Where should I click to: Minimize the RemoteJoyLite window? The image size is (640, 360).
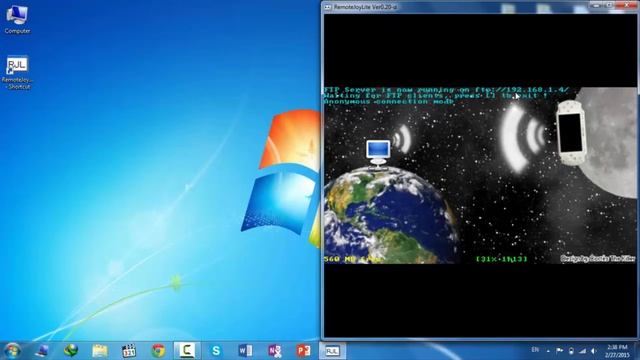point(596,5)
